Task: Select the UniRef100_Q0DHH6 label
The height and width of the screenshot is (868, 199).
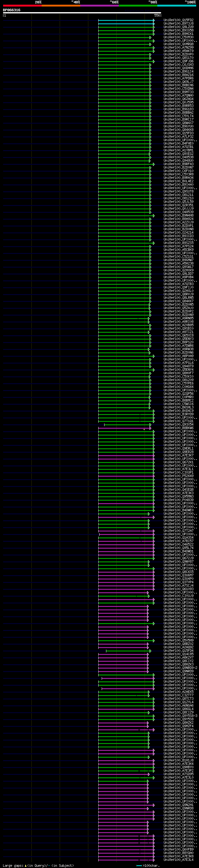Action: pos(178,68)
